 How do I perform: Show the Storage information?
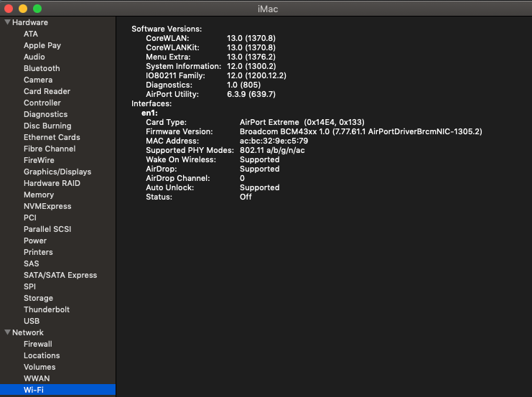click(38, 298)
